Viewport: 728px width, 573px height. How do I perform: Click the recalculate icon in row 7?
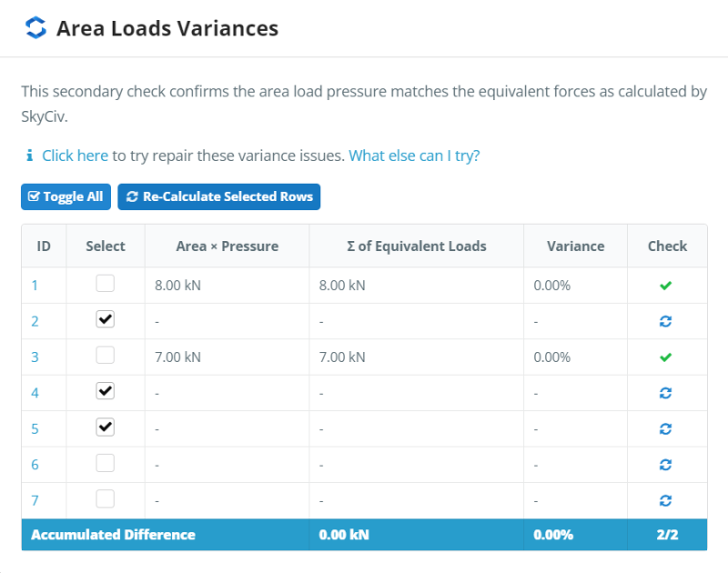coord(666,500)
